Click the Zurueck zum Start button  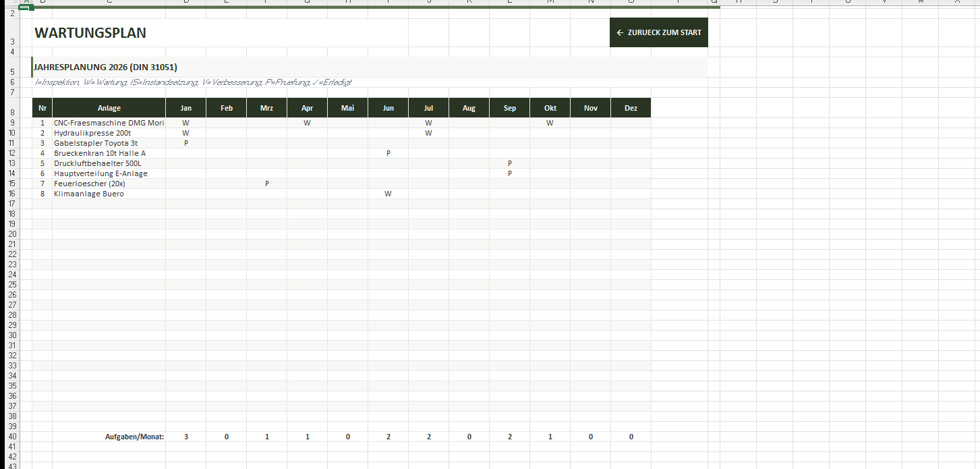point(658,32)
